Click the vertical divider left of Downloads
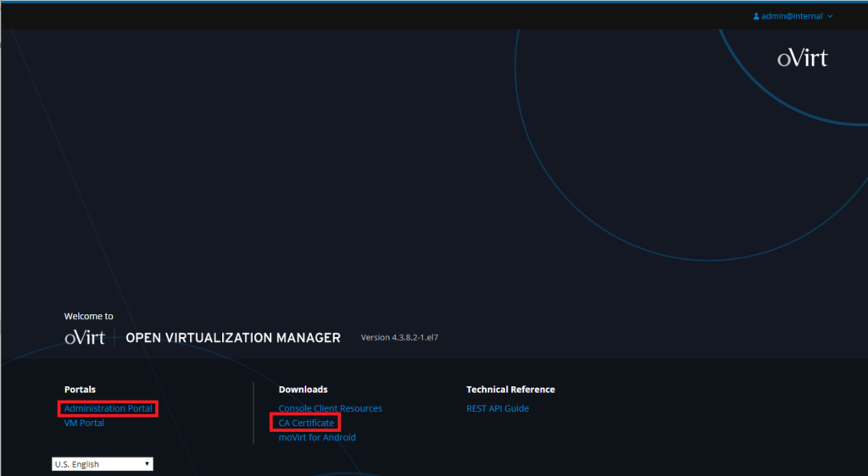 [253, 413]
